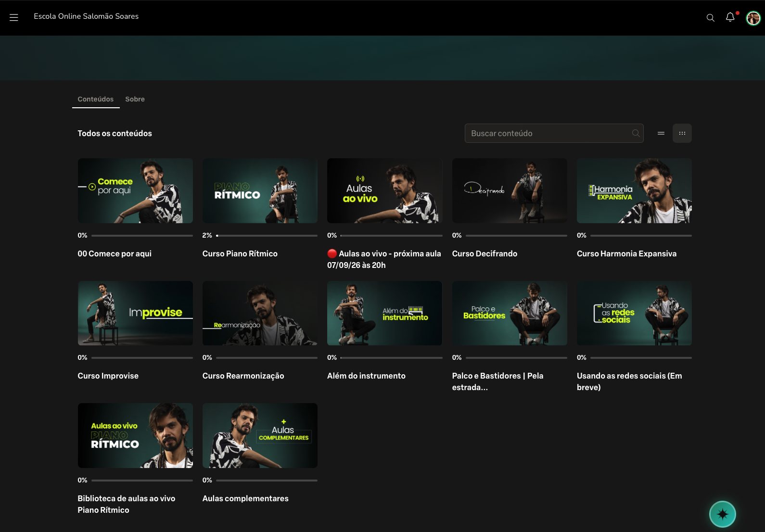This screenshot has width=765, height=532.
Task: Switch to grid view layout
Action: pos(682,133)
